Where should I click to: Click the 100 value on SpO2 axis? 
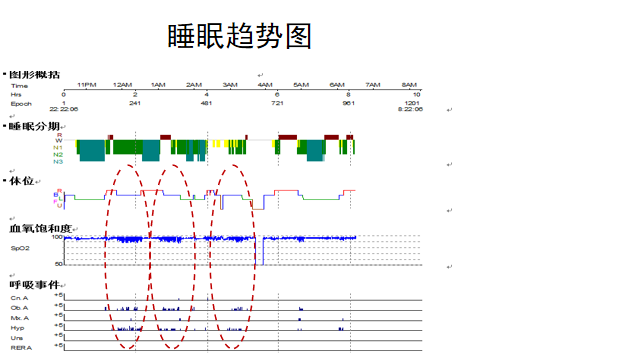click(58, 237)
